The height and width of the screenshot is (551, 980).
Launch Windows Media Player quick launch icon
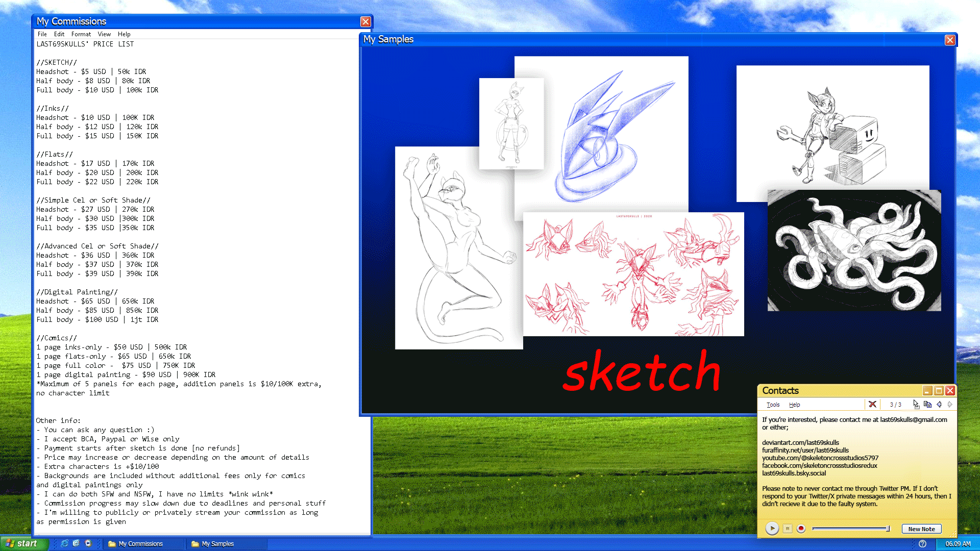click(x=88, y=543)
